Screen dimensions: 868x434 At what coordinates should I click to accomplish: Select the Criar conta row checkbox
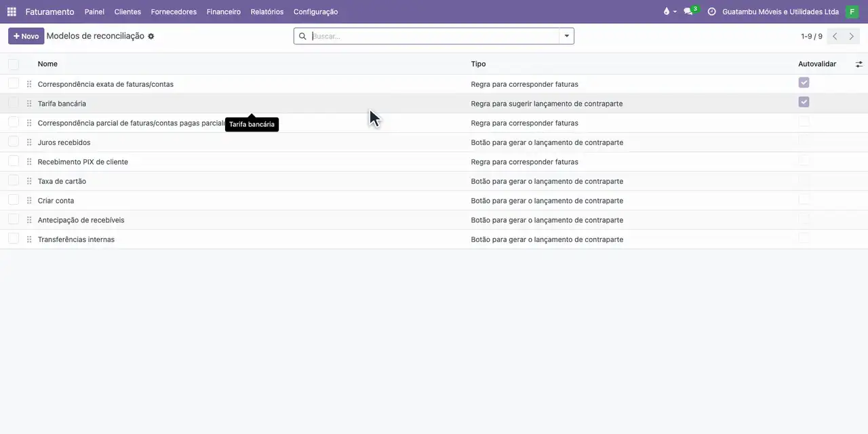click(14, 199)
